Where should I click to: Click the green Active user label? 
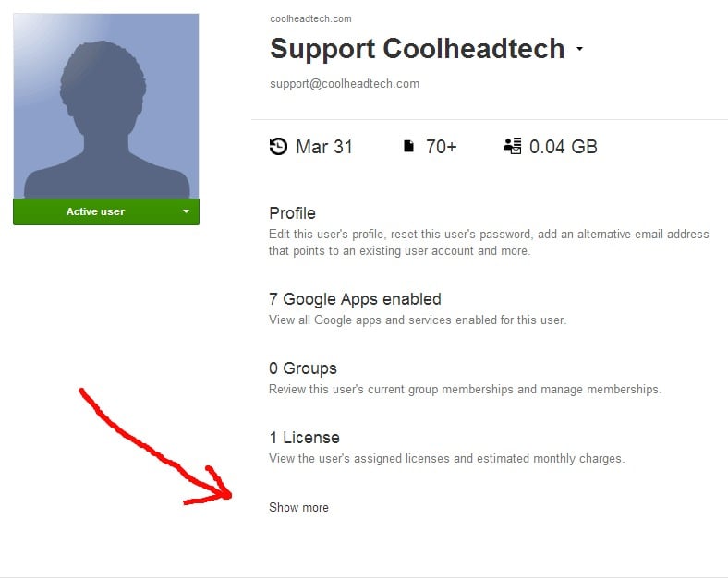95,211
